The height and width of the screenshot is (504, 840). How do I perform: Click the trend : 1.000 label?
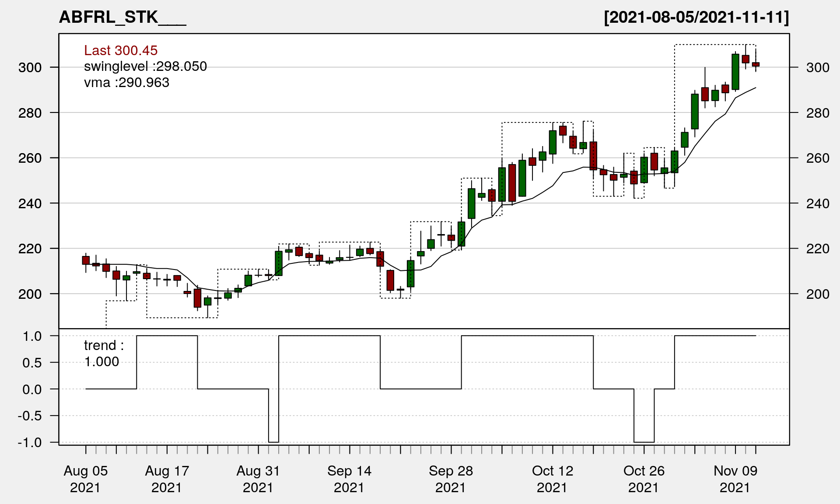tap(104, 353)
